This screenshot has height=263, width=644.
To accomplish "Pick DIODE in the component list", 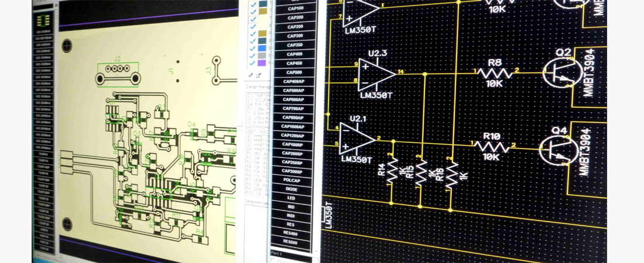I will click(x=291, y=189).
